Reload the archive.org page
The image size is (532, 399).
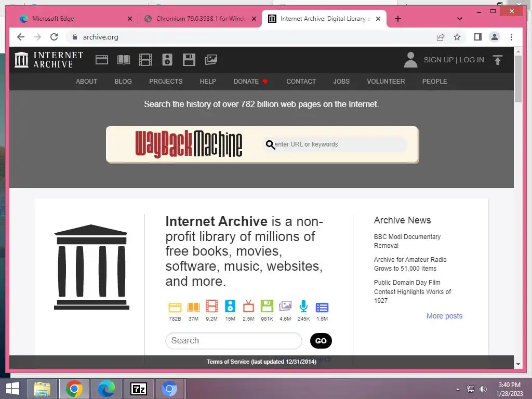[x=54, y=37]
